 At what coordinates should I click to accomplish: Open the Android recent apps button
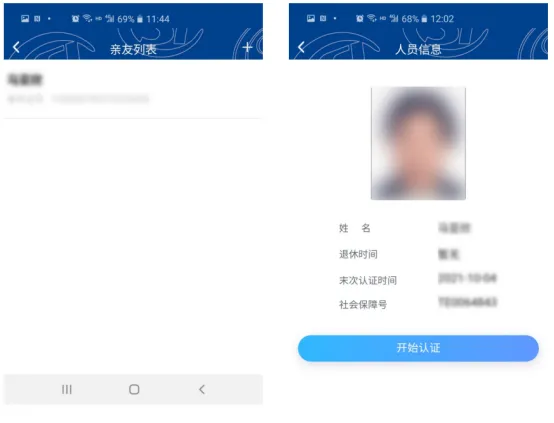point(66,389)
